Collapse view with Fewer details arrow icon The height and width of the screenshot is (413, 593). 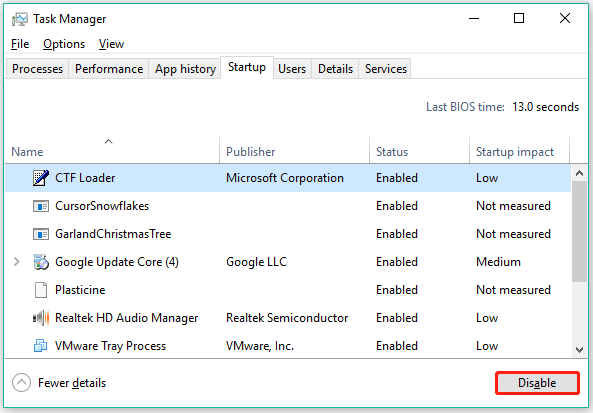pyautogui.click(x=21, y=383)
